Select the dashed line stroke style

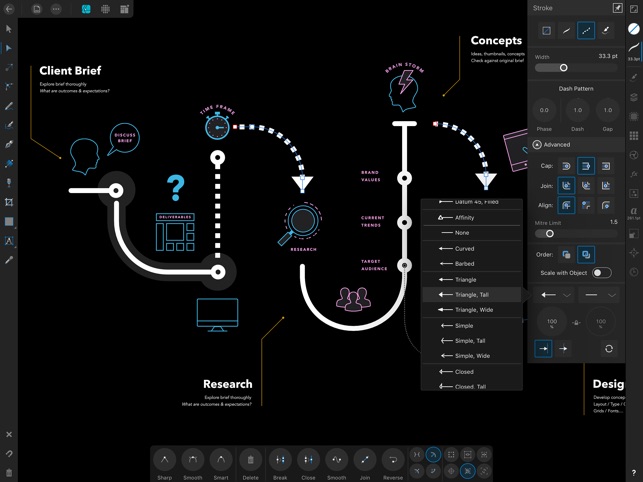(x=586, y=31)
